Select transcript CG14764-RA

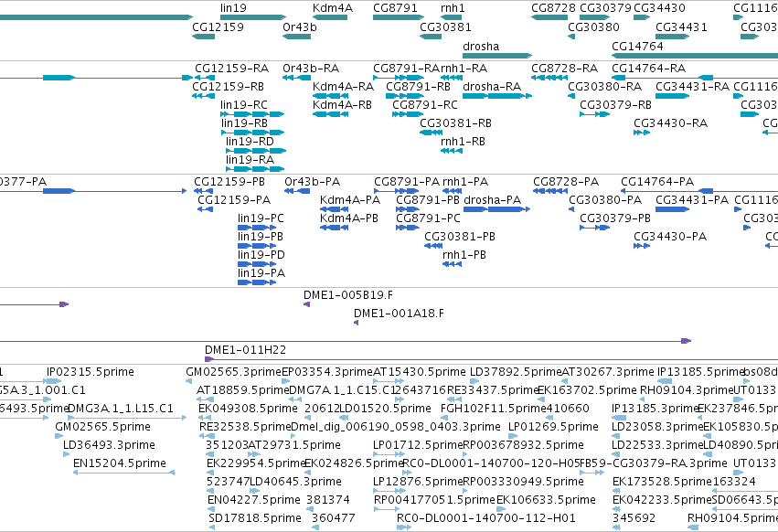coord(648,68)
